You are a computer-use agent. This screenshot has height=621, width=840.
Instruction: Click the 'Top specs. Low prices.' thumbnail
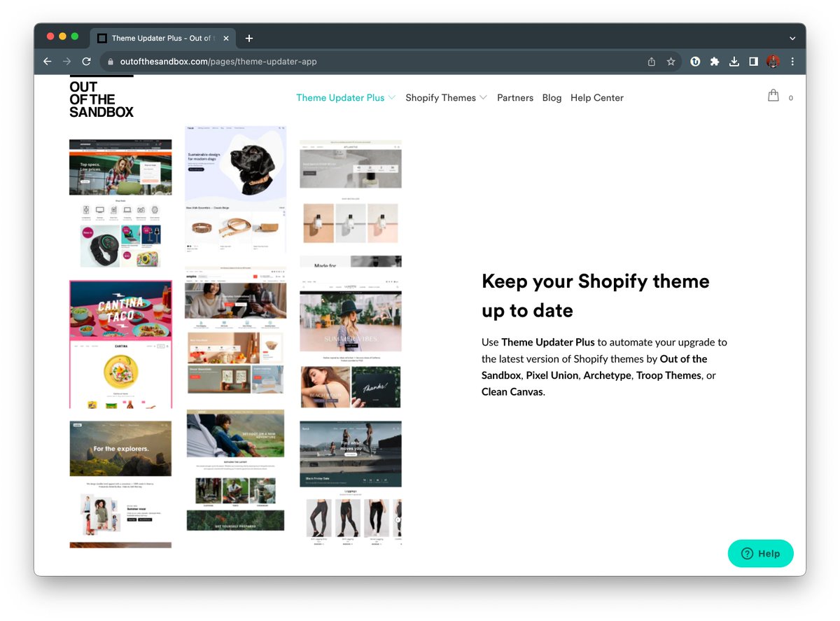120,203
